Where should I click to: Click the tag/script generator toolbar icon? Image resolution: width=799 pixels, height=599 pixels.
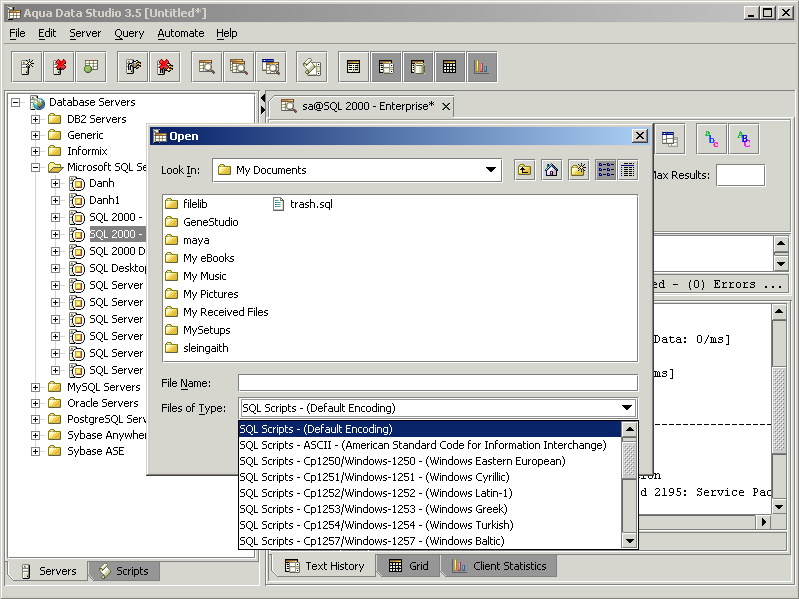coord(312,67)
